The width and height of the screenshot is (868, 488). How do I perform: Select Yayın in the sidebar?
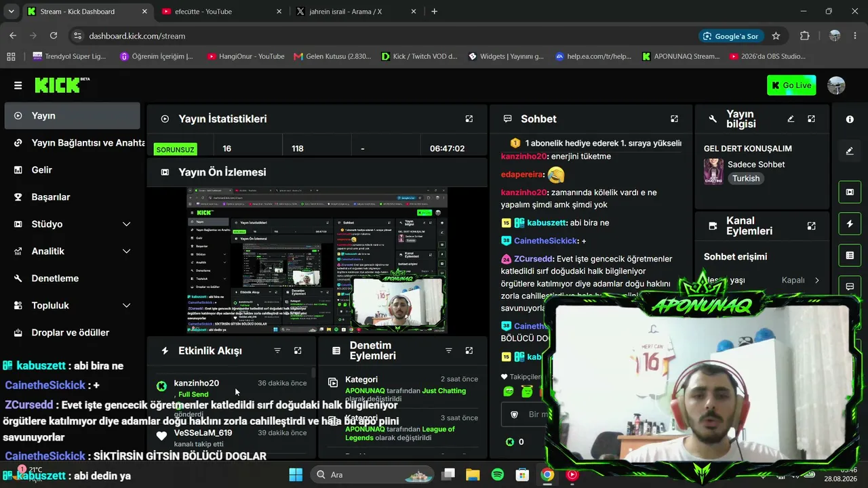click(72, 116)
